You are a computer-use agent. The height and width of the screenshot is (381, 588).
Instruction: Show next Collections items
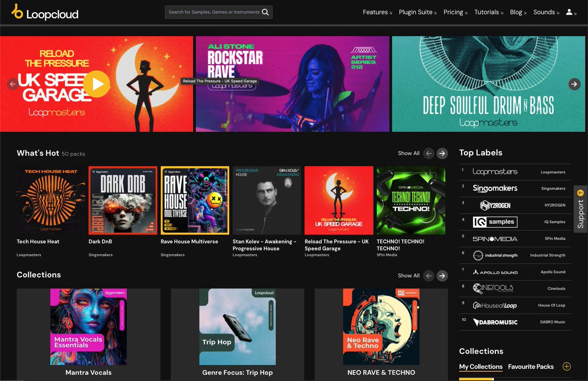click(442, 276)
